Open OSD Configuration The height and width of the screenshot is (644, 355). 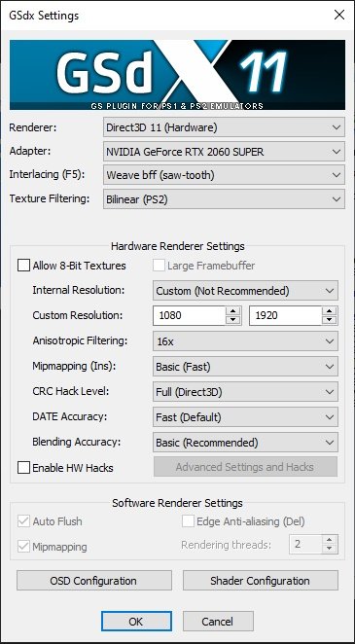tap(94, 581)
